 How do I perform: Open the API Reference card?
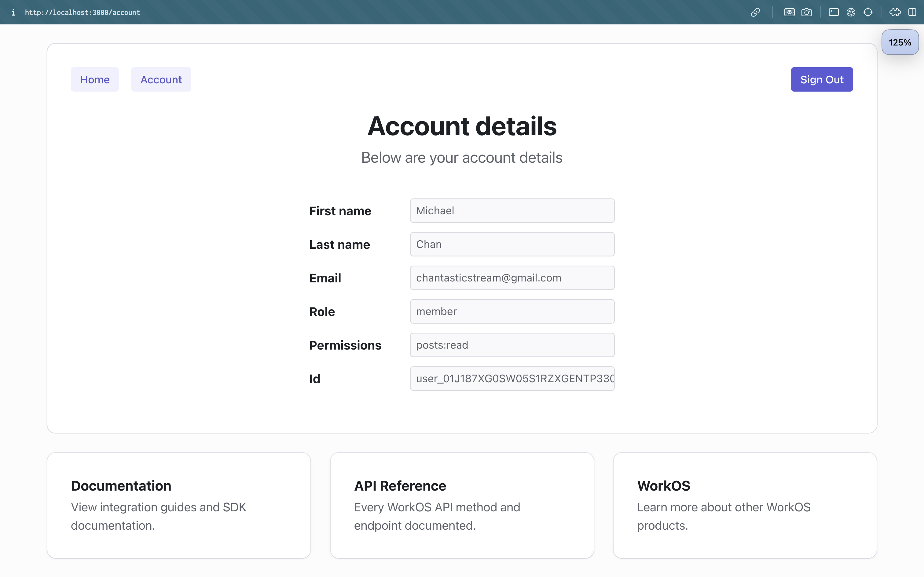coord(461,505)
